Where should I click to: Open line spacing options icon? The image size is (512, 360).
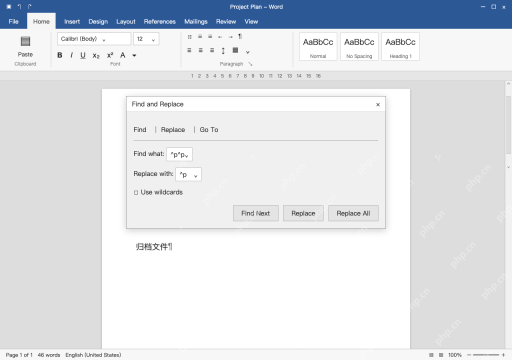coord(223,51)
